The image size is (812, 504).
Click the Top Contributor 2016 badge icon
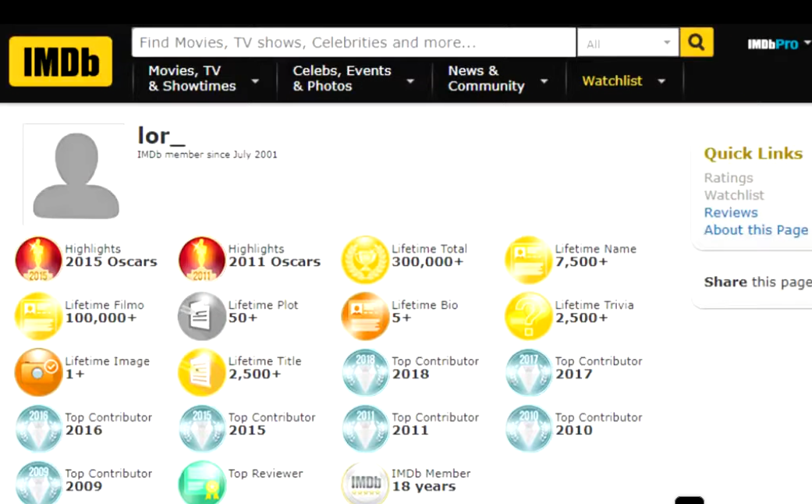coord(38,428)
